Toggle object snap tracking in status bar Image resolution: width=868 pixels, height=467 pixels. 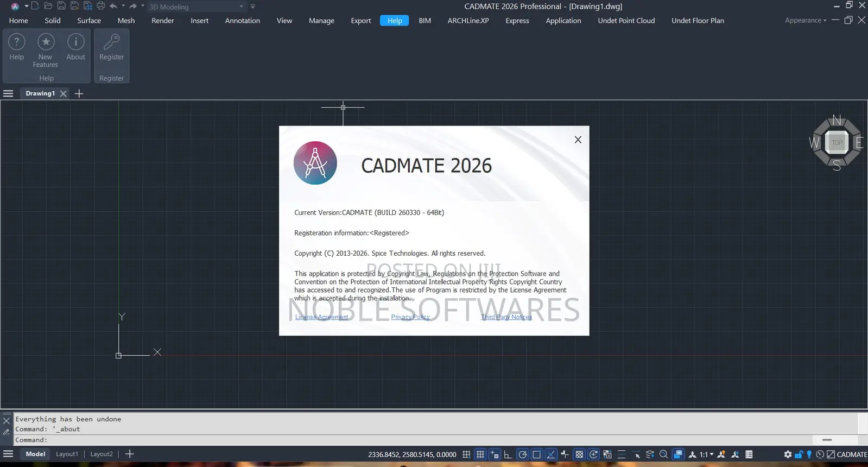click(x=551, y=455)
